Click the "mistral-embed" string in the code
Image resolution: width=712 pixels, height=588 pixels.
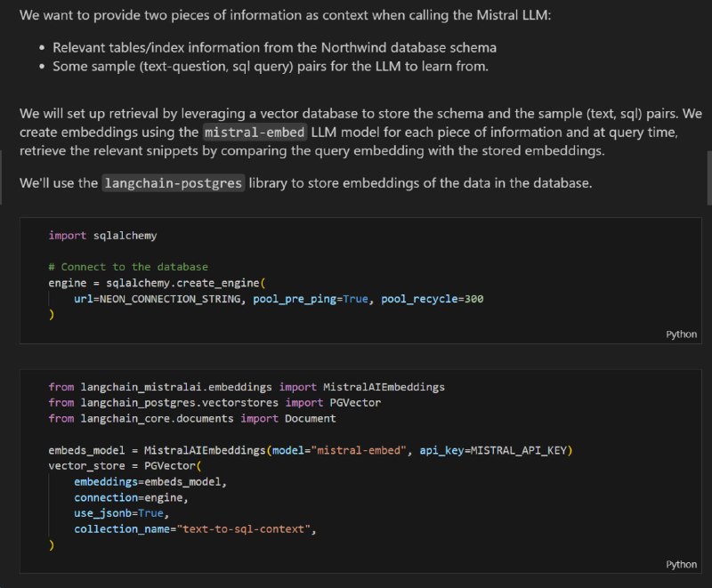click(359, 450)
